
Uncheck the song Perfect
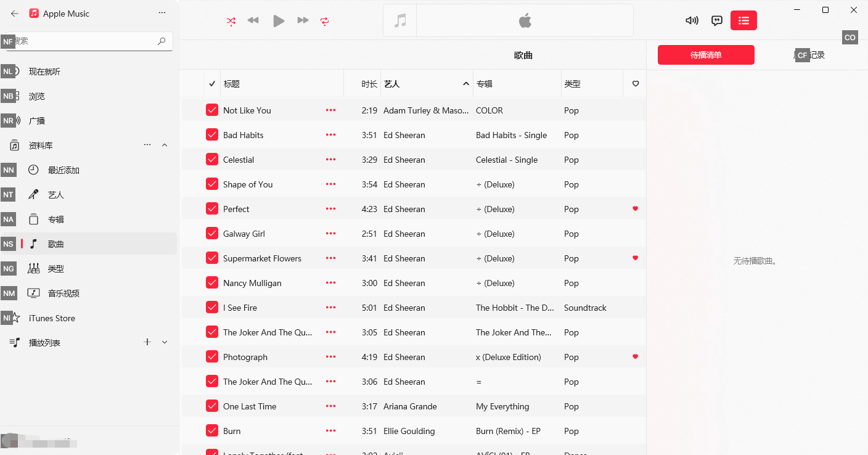tap(212, 209)
